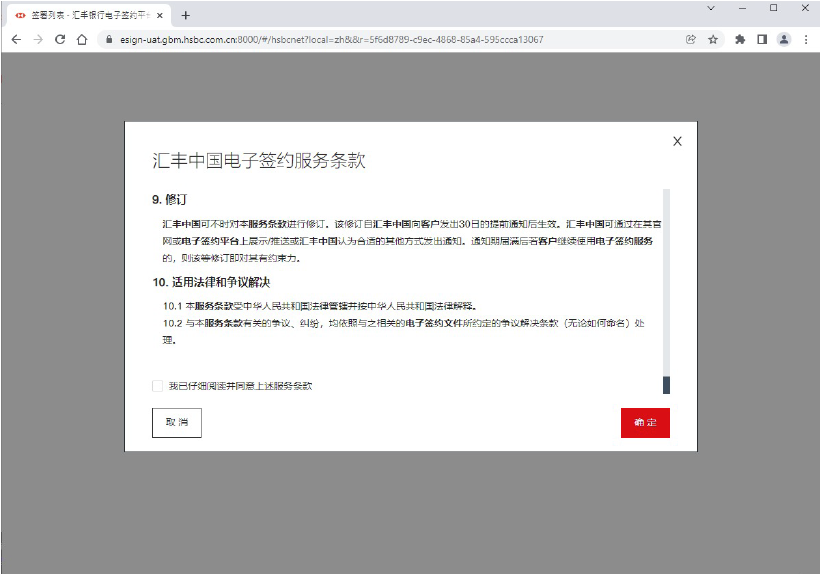This screenshot has width=822, height=574.
Task: Click the terms dialog vertical scrollbar thumb
Action: coord(666,385)
